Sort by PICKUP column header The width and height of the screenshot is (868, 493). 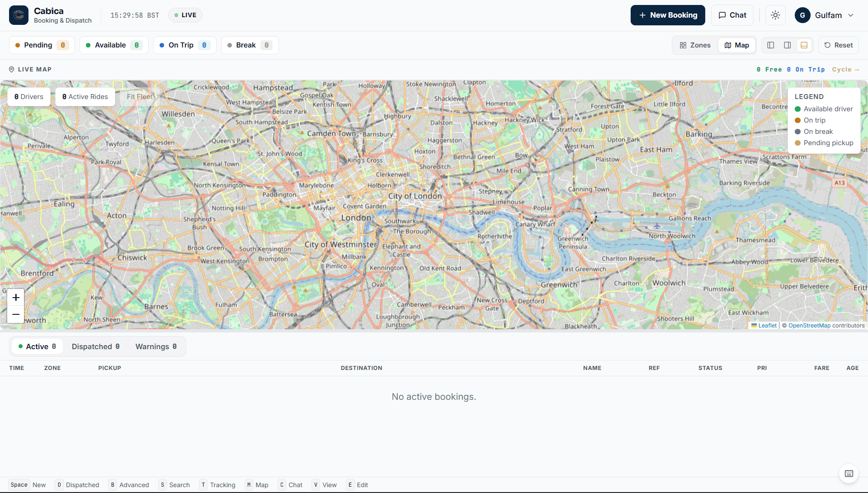(x=110, y=368)
